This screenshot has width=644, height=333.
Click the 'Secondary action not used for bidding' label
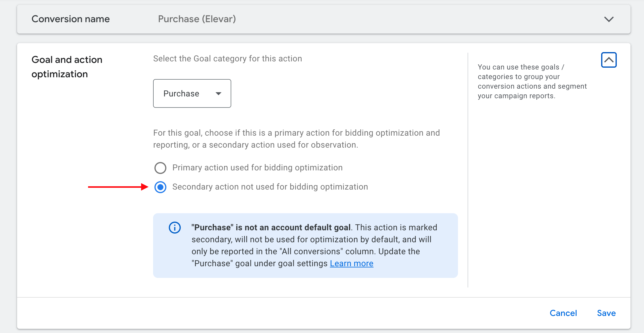pyautogui.click(x=270, y=187)
